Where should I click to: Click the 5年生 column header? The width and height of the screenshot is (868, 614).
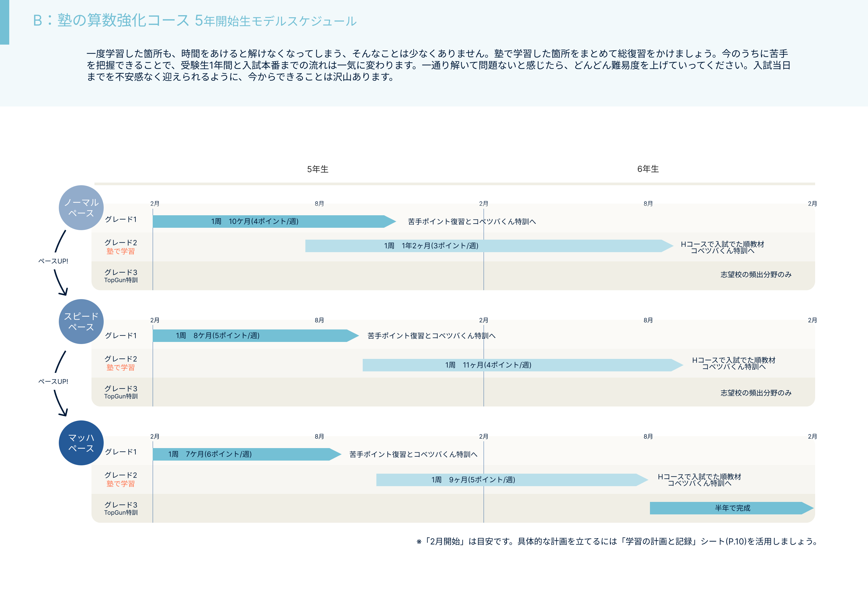click(318, 169)
